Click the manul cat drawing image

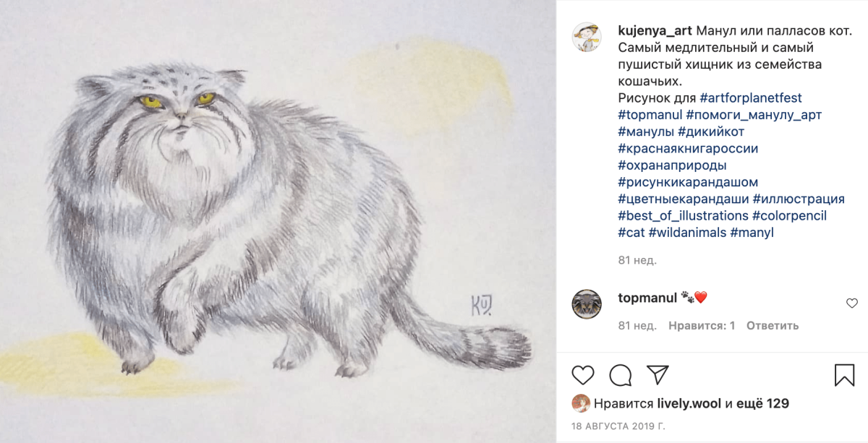click(278, 221)
